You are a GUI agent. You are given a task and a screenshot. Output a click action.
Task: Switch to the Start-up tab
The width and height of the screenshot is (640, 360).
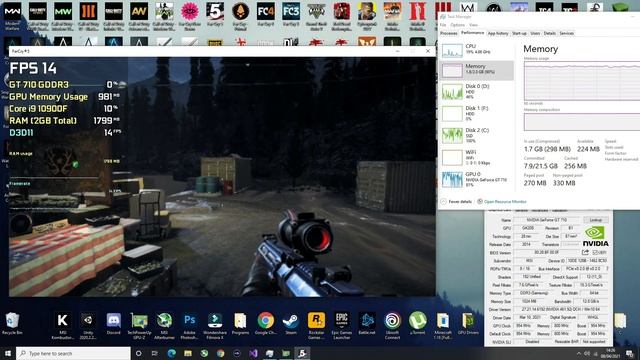519,33
